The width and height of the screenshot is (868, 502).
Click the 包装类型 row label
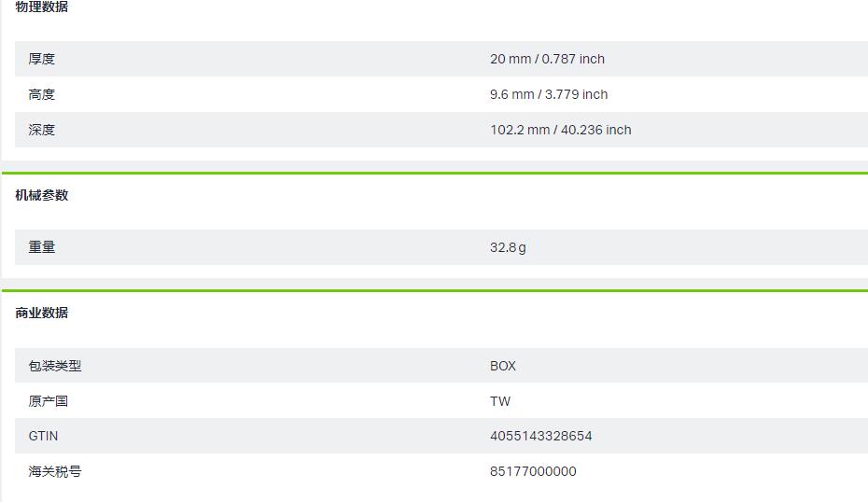click(x=55, y=365)
